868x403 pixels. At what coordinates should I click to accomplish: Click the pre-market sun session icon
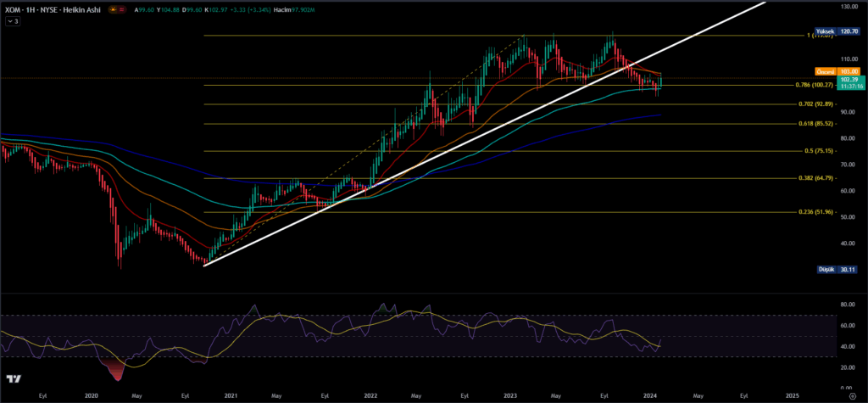114,10
